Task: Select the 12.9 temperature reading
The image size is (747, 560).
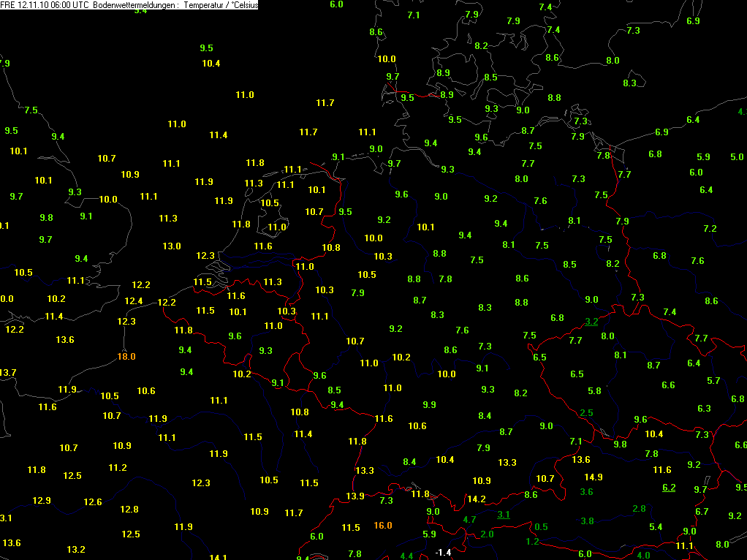Action: tap(42, 501)
